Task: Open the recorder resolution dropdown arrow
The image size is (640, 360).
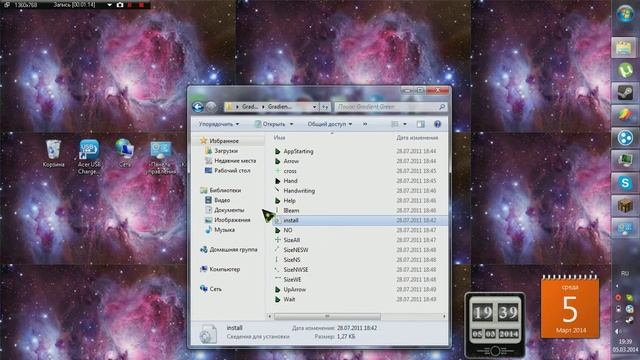Action: 109,5
